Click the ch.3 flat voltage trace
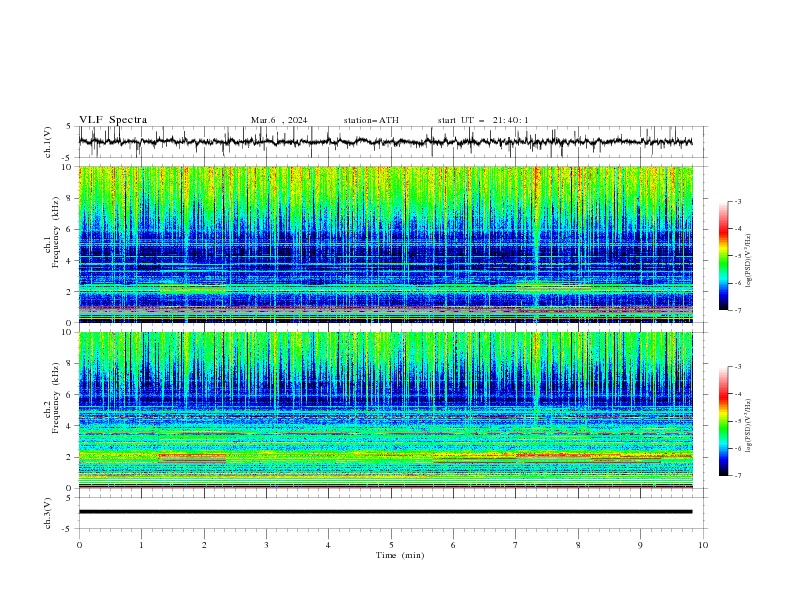 385,512
